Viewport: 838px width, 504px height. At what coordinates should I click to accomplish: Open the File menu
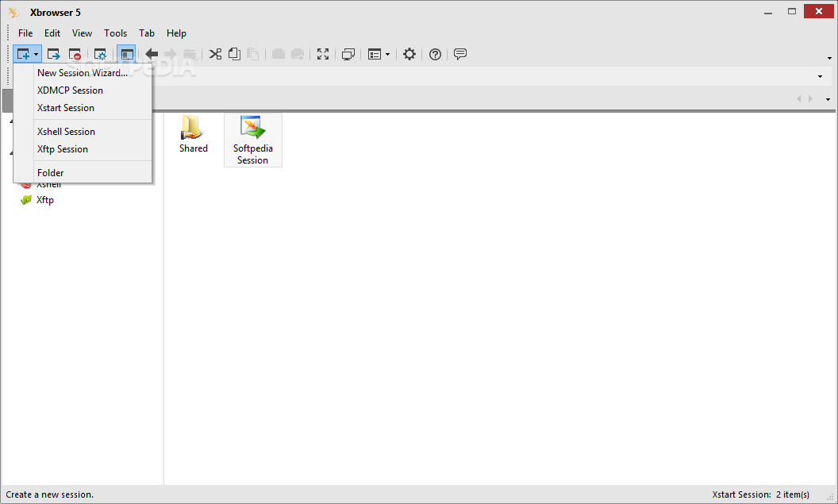(x=25, y=33)
